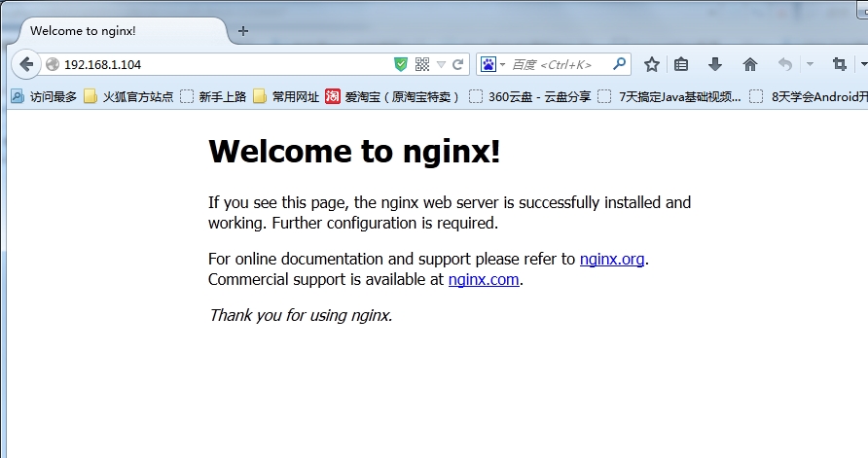Open 爱淘宝 bookmark
Viewport: 868px width, 458px height.
click(x=392, y=97)
